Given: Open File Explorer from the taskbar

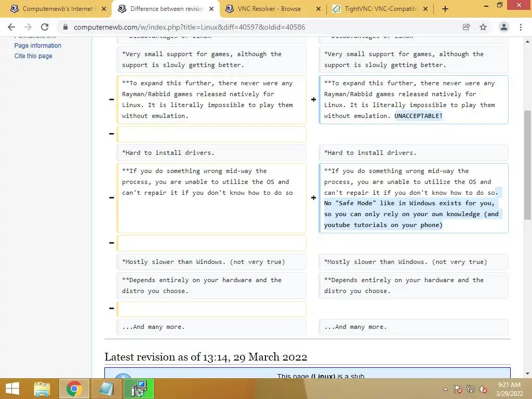Looking at the screenshot, I should pos(42,389).
